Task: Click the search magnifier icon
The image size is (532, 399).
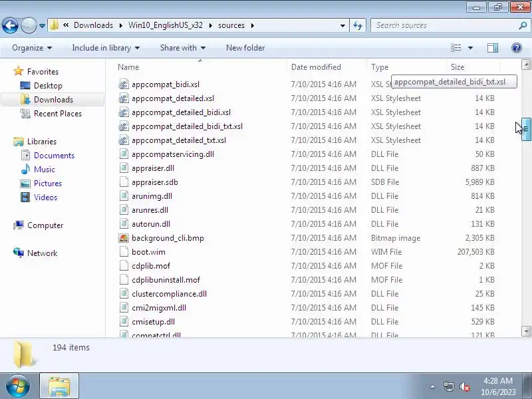Action: coord(523,25)
